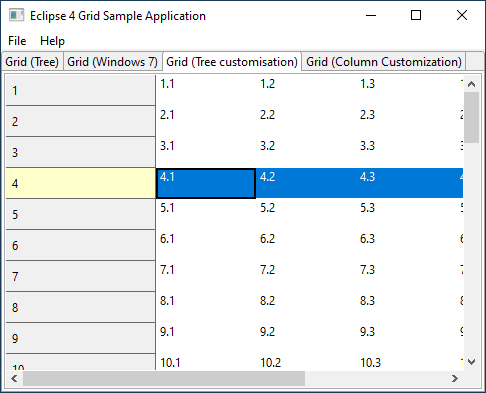Switch to the Grid (Tree) tab
The image size is (486, 393).
[32, 62]
